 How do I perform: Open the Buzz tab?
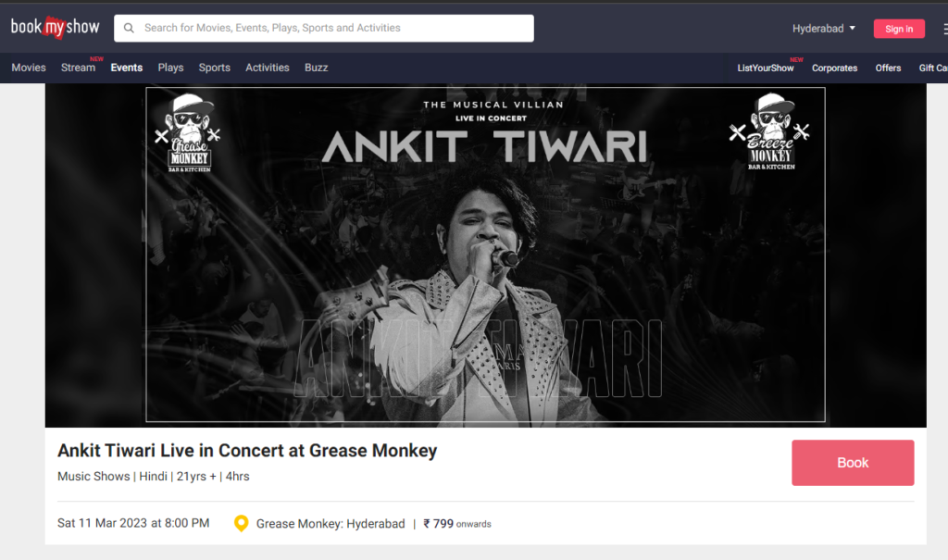(317, 68)
